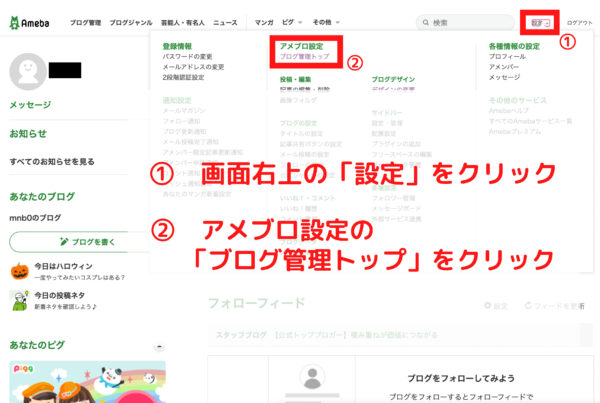The width and height of the screenshot is (600, 403).
Task: Click the 各種情報の設定 menu heading
Action: [514, 46]
